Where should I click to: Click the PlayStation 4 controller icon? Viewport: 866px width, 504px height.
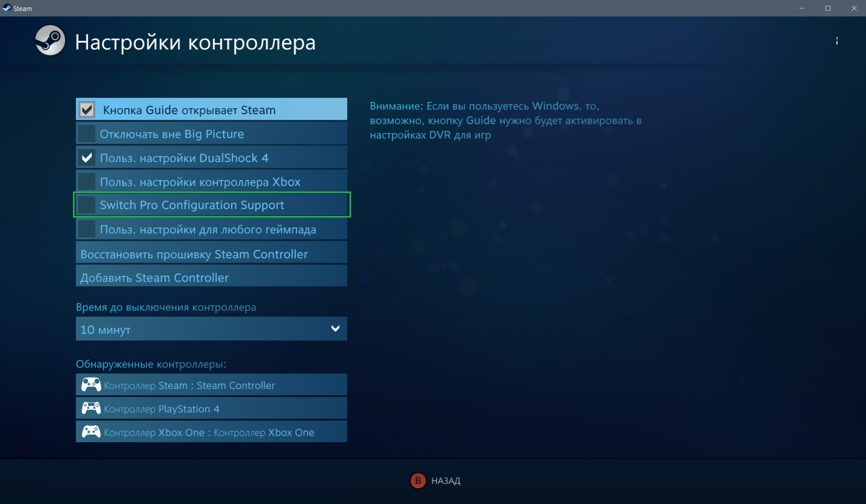click(x=91, y=408)
